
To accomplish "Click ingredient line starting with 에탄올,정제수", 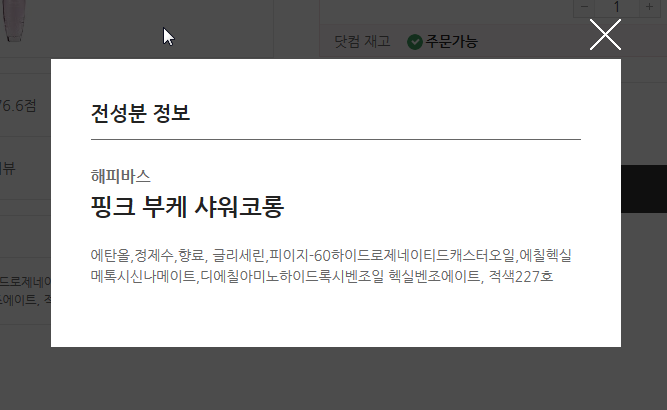I will [x=331, y=255].
